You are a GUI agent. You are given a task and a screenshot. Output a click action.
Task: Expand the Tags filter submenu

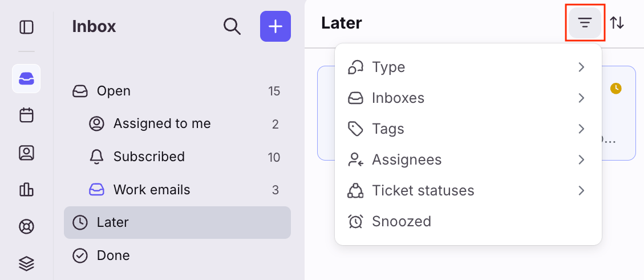click(x=468, y=129)
